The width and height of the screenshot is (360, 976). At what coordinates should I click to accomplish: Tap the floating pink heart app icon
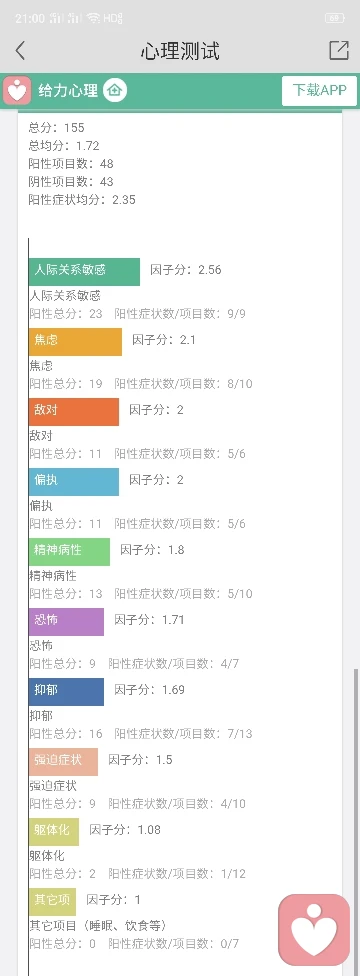tap(315, 930)
